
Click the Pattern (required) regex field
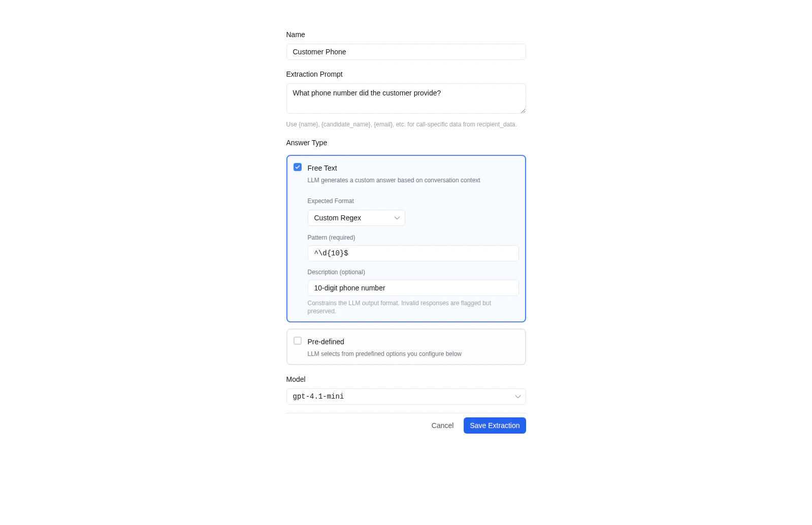click(x=413, y=253)
